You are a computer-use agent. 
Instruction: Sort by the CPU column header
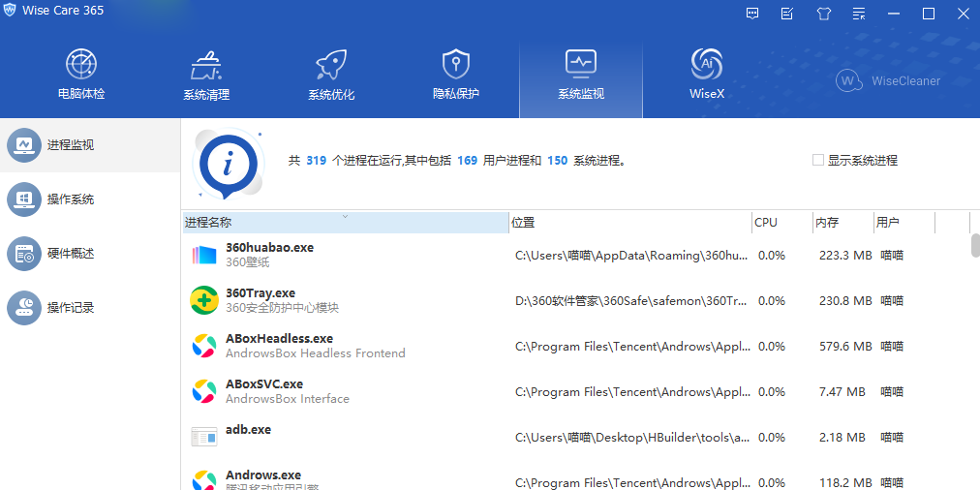click(781, 223)
